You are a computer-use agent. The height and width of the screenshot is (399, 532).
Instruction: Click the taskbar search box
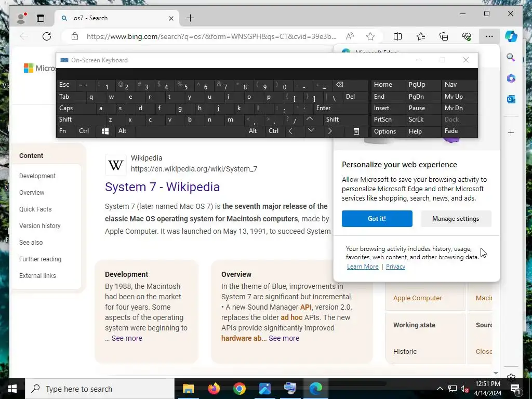click(x=100, y=389)
